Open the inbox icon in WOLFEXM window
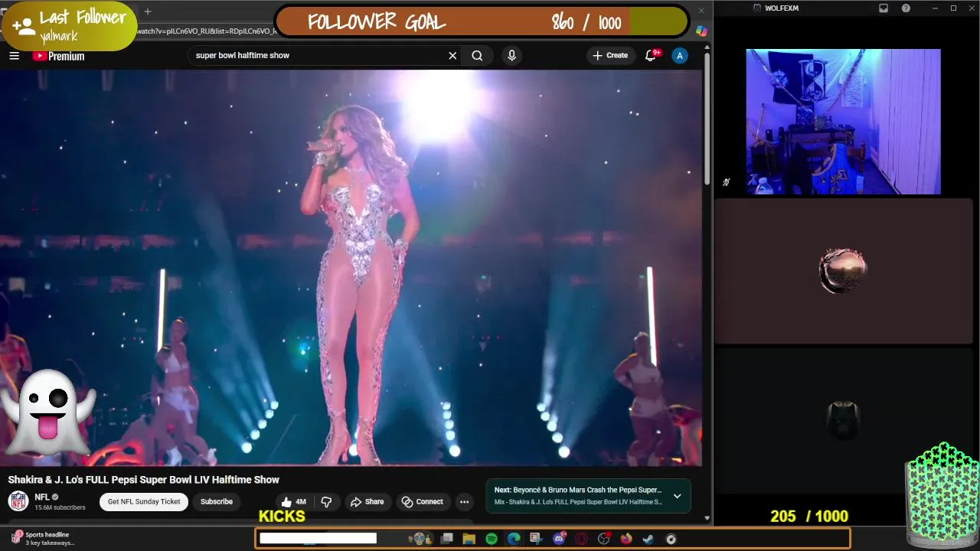 tap(883, 8)
